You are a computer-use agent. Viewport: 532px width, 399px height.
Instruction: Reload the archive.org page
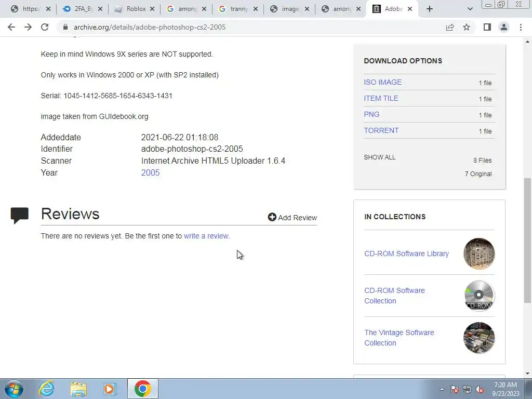click(45, 27)
